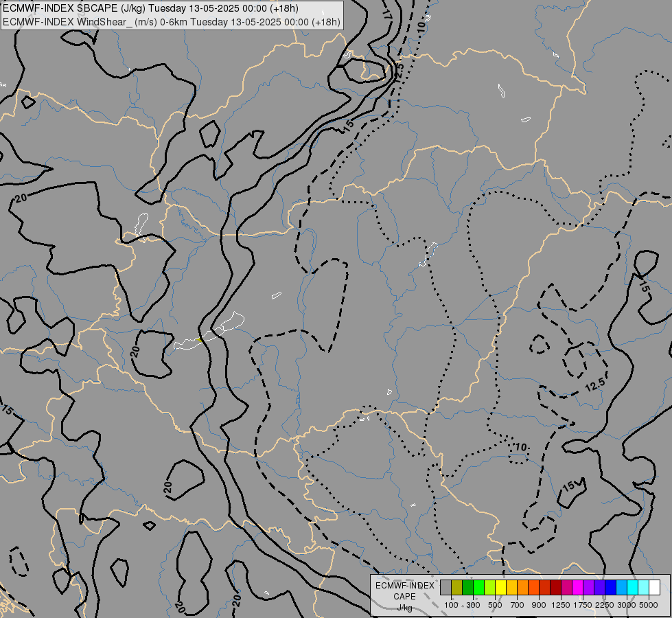672x618 pixels.
Task: Click the 100 legend tick label
Action: (x=451, y=605)
